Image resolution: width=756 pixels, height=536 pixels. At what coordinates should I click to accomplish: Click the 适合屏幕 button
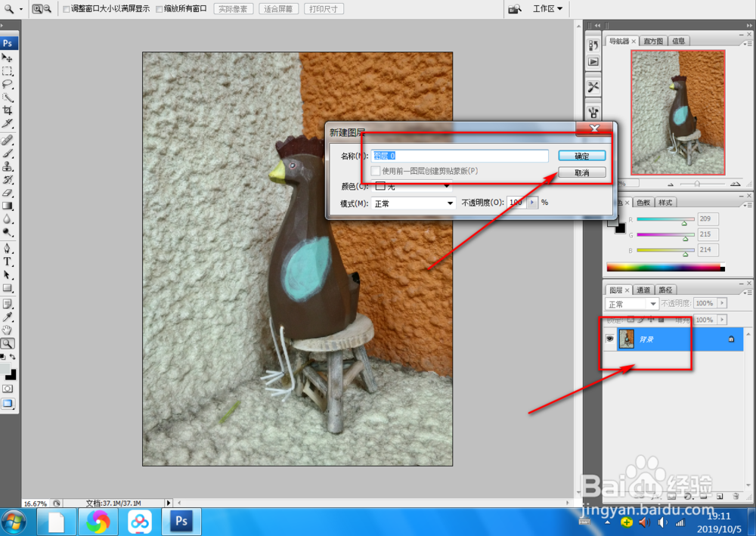click(x=278, y=8)
